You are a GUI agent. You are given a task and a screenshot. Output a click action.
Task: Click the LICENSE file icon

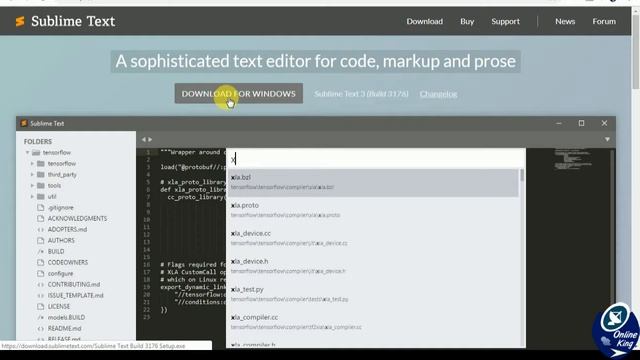(x=40, y=307)
